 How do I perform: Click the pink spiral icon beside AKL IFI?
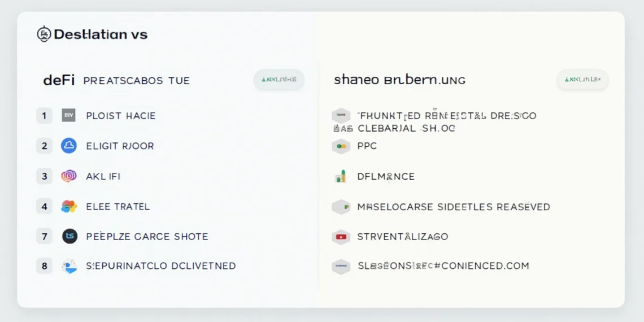[68, 176]
